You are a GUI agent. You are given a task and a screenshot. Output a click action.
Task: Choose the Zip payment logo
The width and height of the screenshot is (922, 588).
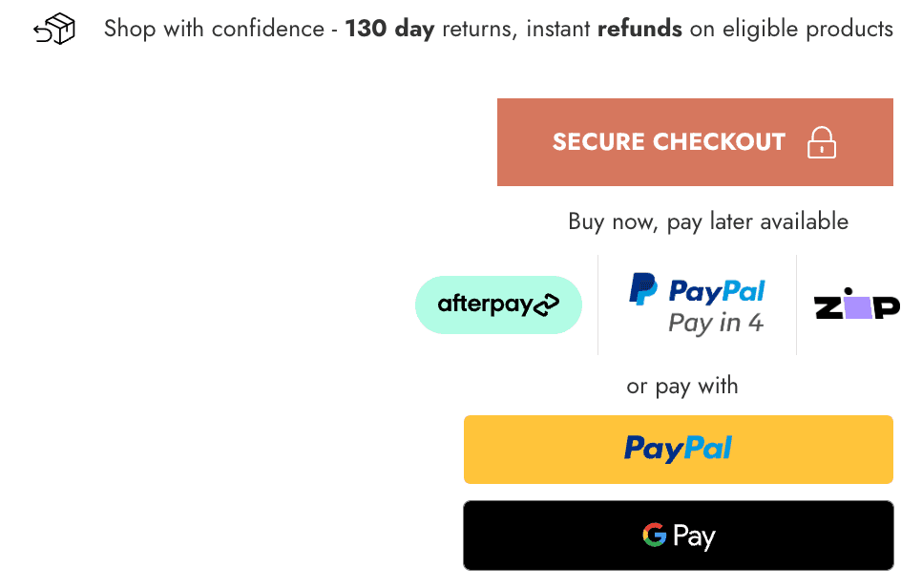click(856, 304)
